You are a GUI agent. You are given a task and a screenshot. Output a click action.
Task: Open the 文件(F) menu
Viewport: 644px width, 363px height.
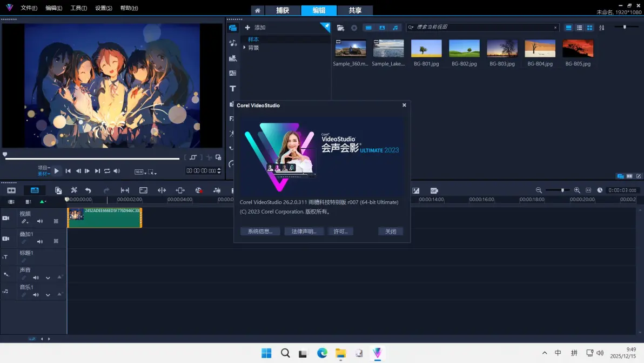(x=29, y=8)
